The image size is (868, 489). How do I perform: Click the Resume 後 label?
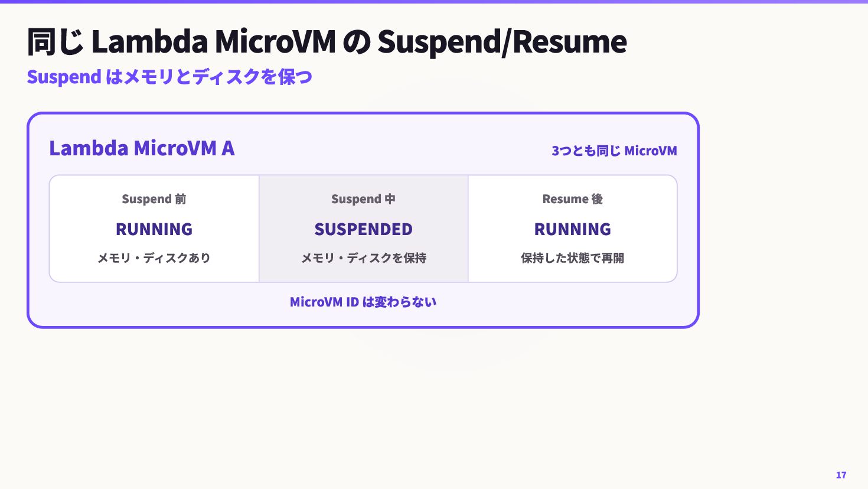[x=573, y=199]
